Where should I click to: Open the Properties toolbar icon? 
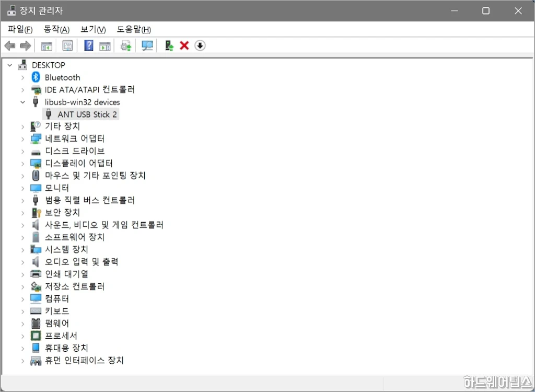[x=67, y=45]
